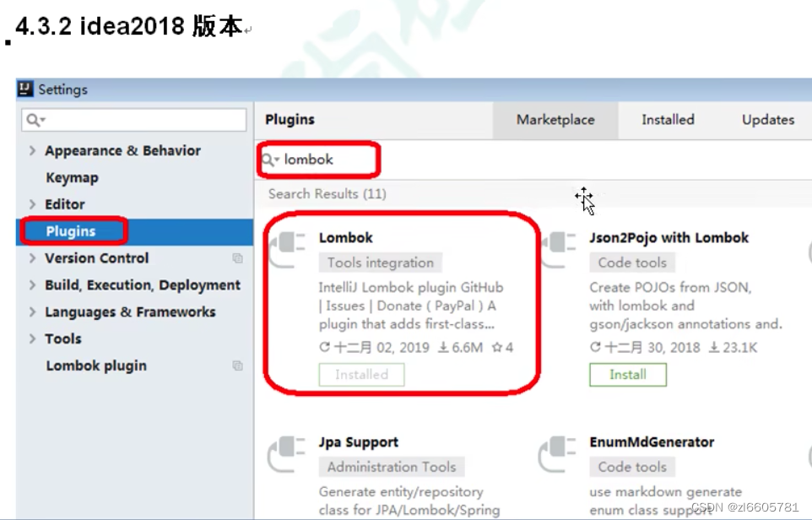Expand the Tools settings node
Screen dimensions: 812x520
[x=32, y=339]
